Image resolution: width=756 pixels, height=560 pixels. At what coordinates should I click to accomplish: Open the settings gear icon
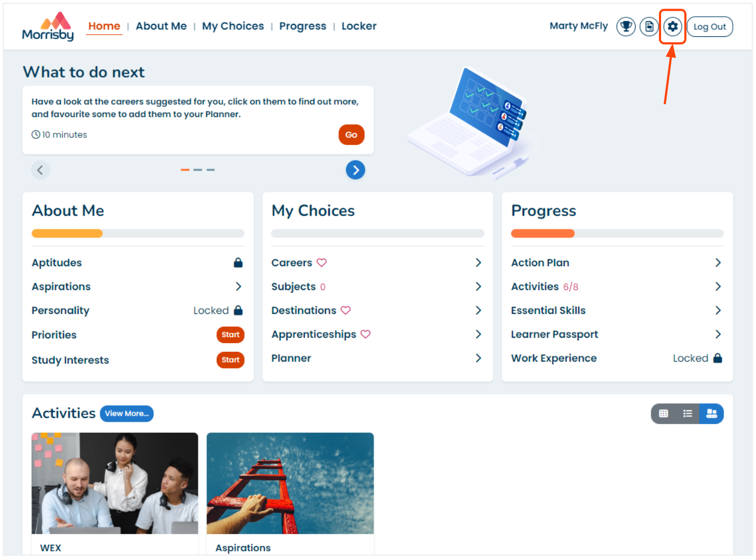[x=672, y=26]
